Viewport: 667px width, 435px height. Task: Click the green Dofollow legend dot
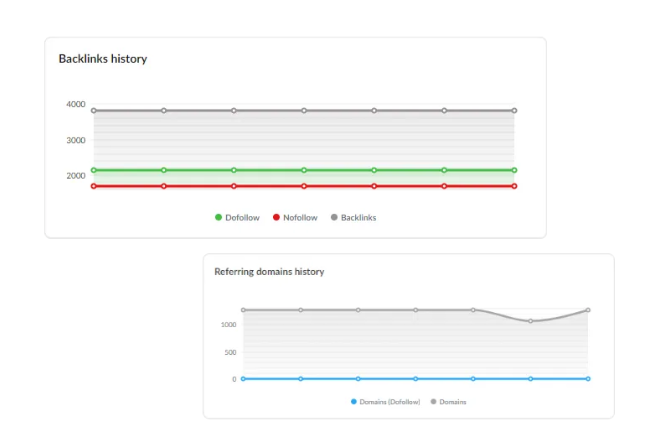(x=219, y=217)
